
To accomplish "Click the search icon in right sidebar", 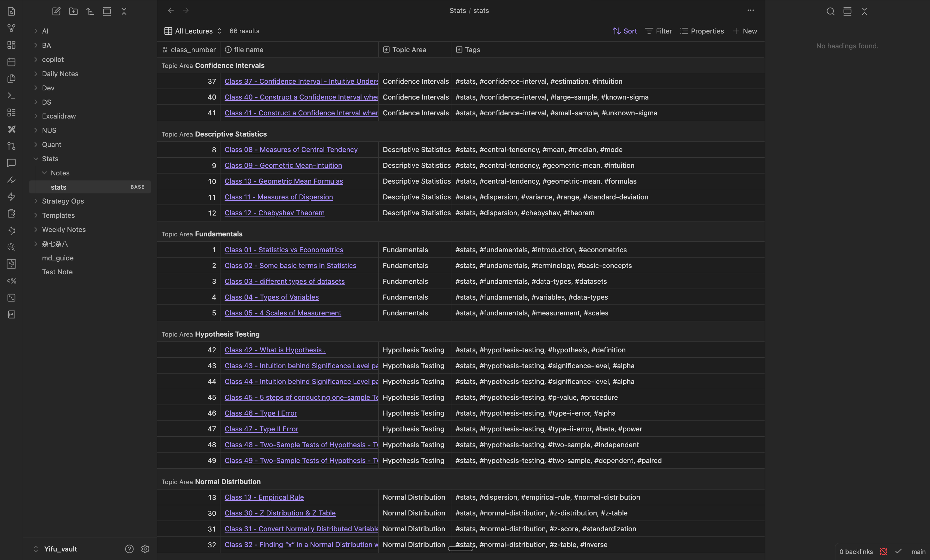I will [830, 11].
